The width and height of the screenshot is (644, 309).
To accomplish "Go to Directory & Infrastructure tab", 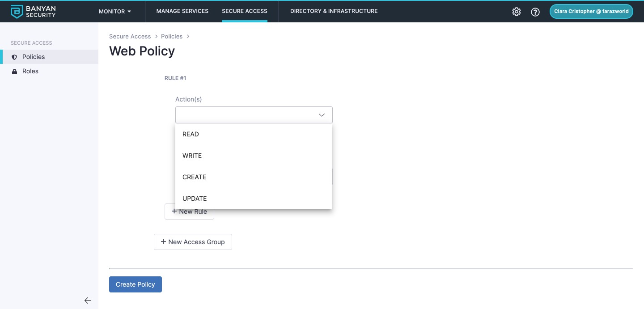I will tap(334, 11).
